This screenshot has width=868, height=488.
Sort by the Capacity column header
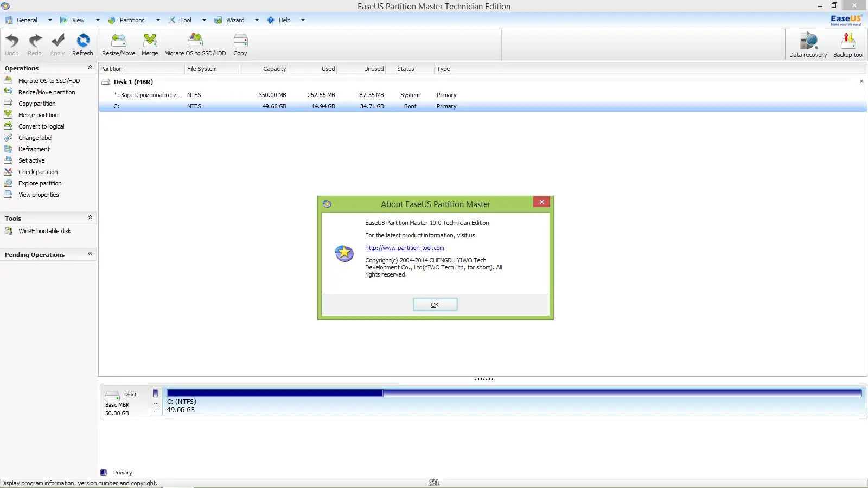point(263,69)
